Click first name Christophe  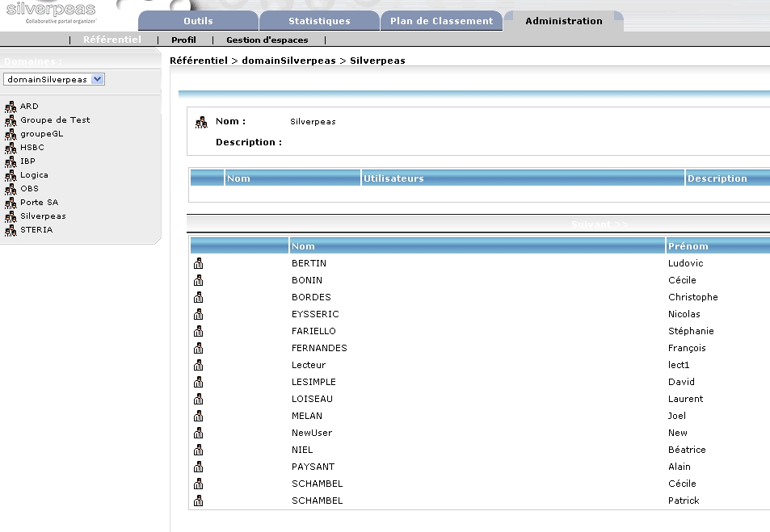click(x=693, y=297)
